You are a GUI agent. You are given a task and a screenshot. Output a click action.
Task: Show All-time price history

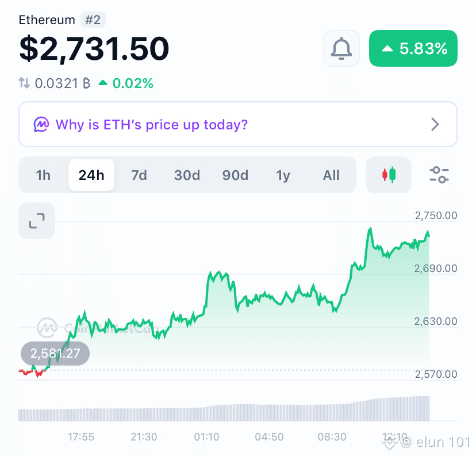point(331,175)
